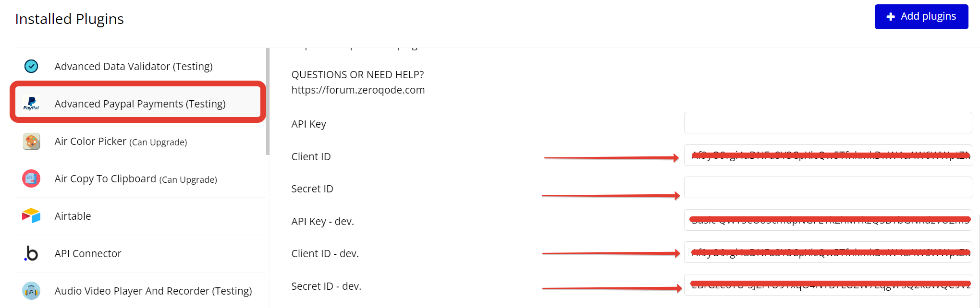The height and width of the screenshot is (308, 980).
Task: Open the API Connector plugin
Action: click(x=88, y=253)
